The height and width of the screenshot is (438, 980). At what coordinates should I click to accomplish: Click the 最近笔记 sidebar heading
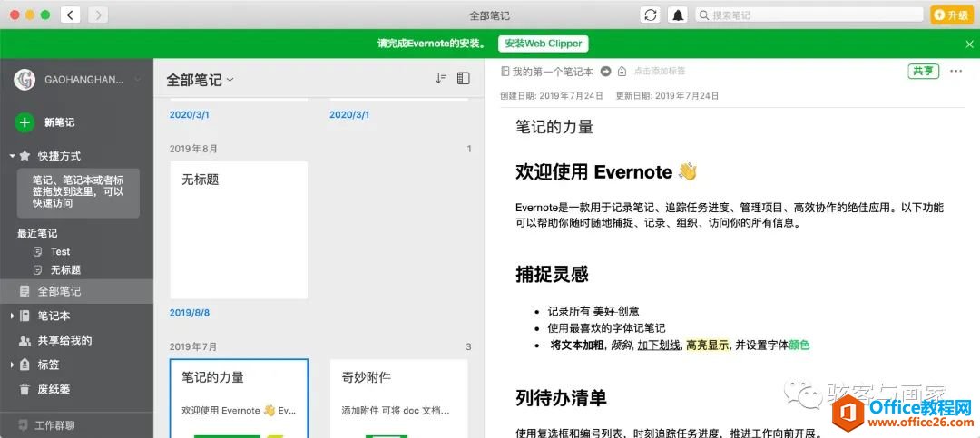[x=37, y=233]
